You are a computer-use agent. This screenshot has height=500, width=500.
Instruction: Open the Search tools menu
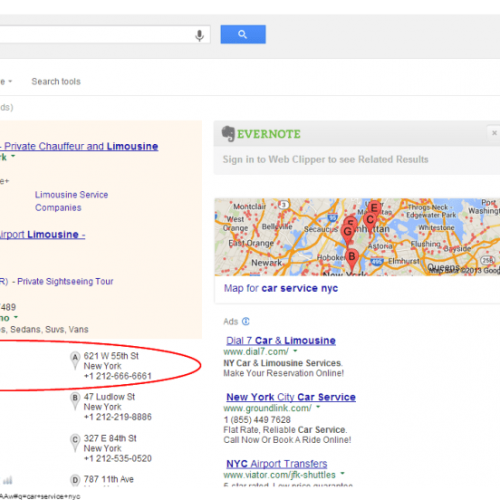point(56,82)
